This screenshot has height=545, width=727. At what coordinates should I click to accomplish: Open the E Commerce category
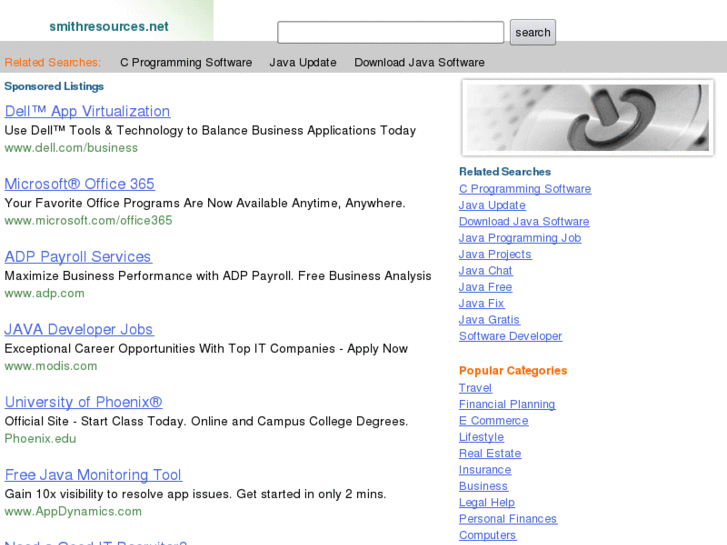pyautogui.click(x=494, y=421)
